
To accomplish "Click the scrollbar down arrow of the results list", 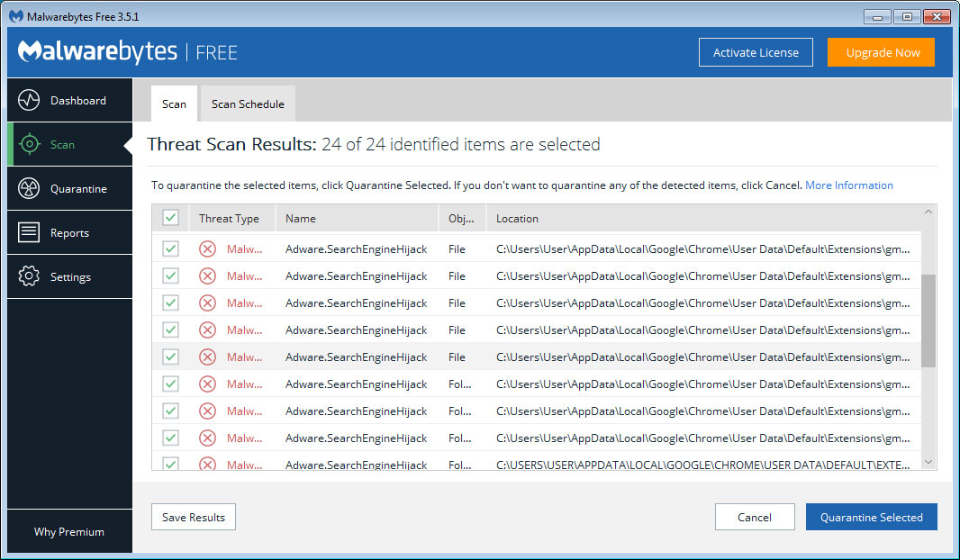I will click(x=928, y=462).
